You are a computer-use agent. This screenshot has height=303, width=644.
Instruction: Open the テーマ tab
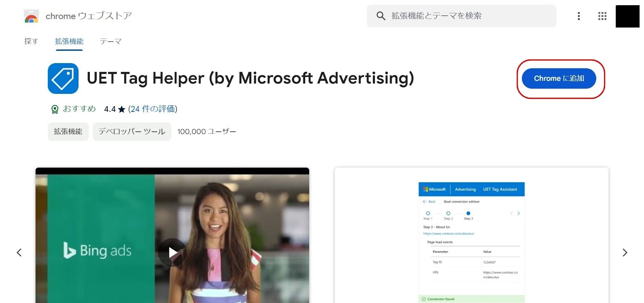(111, 41)
